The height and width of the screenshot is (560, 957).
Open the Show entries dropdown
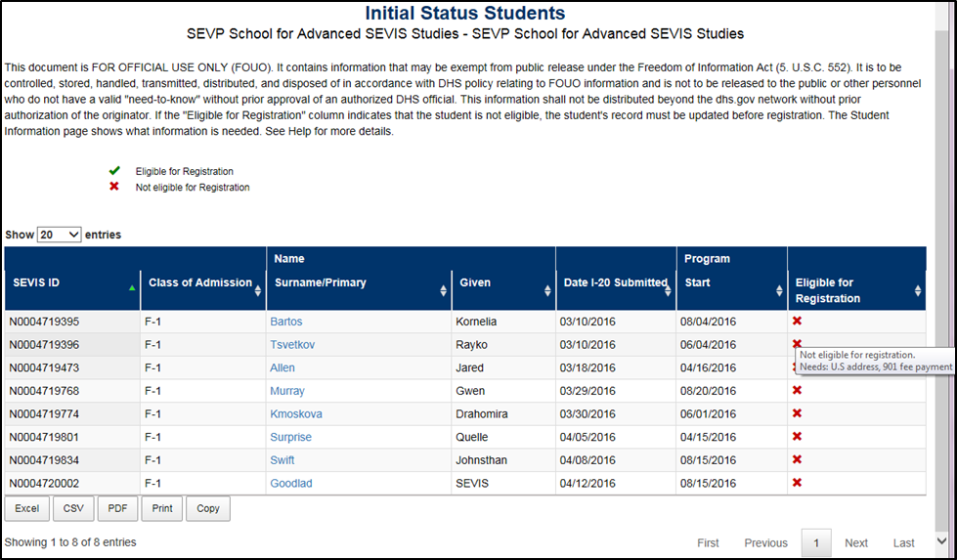tap(60, 235)
